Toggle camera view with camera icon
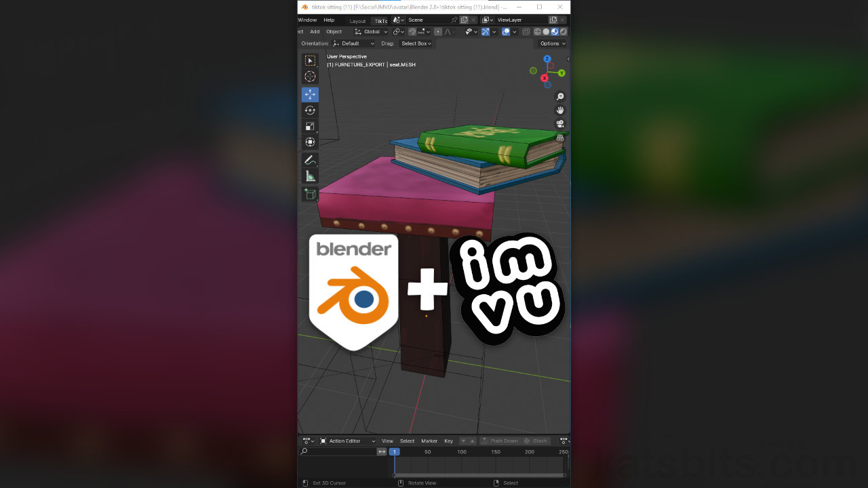The image size is (868, 488). (x=560, y=124)
